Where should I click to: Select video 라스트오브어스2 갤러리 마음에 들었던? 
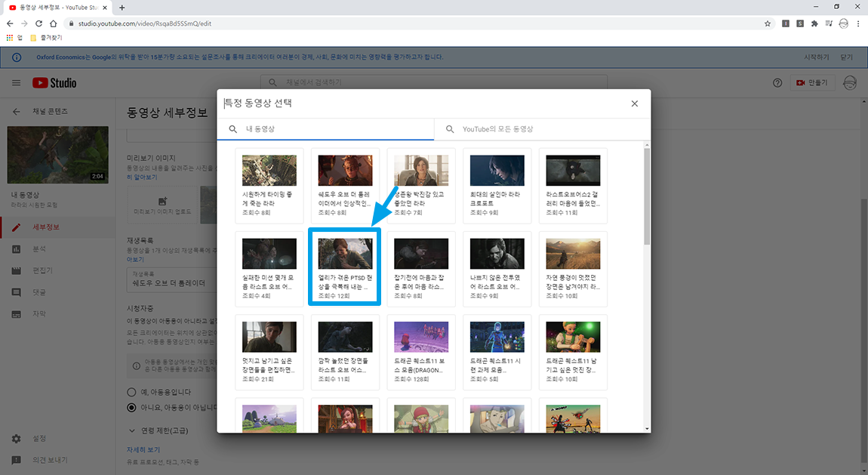[572, 186]
